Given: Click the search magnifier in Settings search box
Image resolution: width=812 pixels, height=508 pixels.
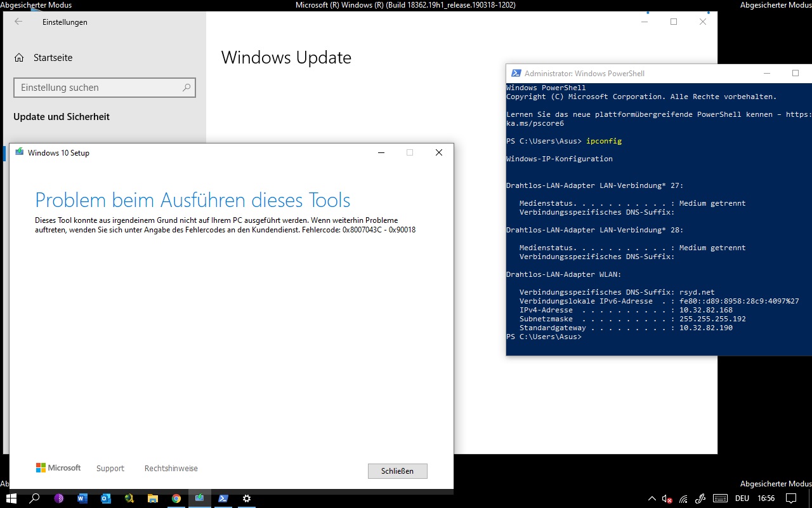Looking at the screenshot, I should [187, 88].
